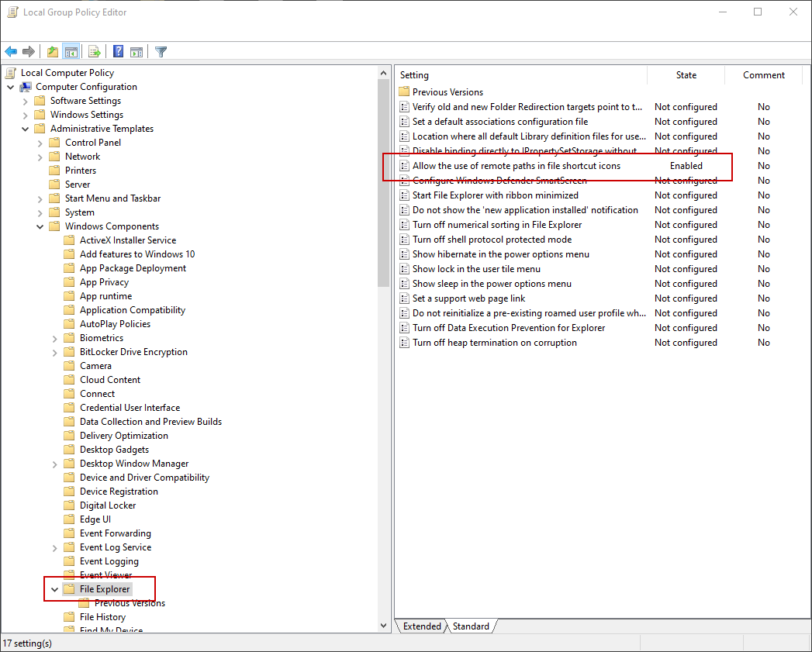Select the Server tree item
Screen dimensions: 812x652
pyautogui.click(x=78, y=185)
